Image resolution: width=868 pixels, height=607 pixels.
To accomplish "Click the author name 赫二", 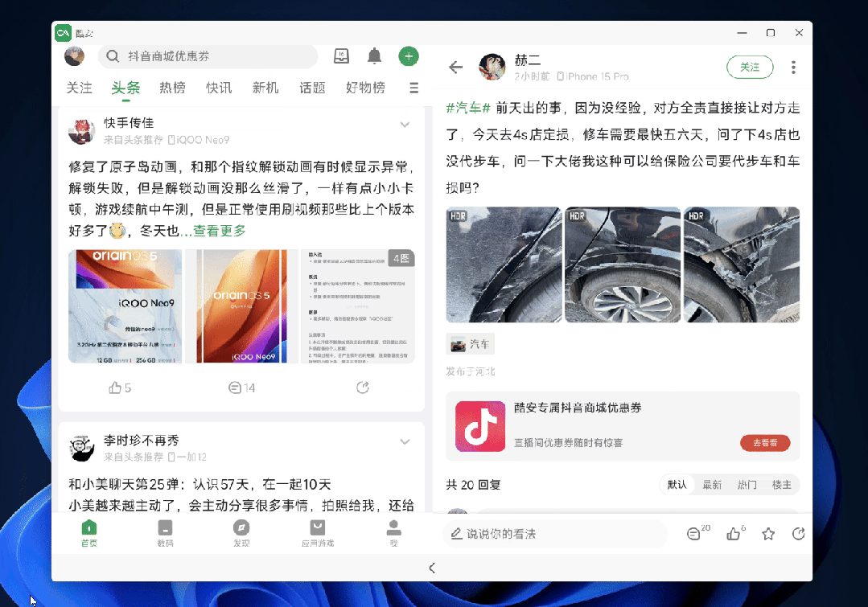I will click(x=528, y=59).
